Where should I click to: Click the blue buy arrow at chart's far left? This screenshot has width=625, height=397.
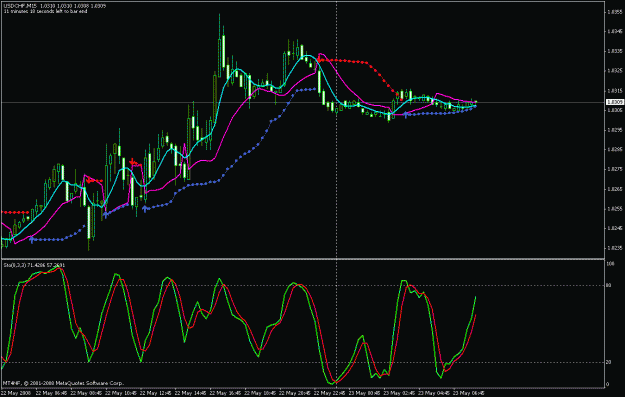click(x=31, y=240)
